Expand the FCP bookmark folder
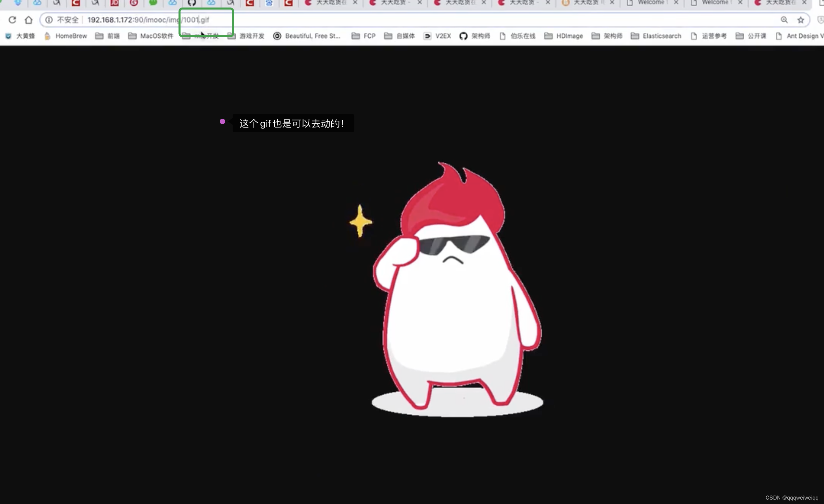 tap(364, 36)
